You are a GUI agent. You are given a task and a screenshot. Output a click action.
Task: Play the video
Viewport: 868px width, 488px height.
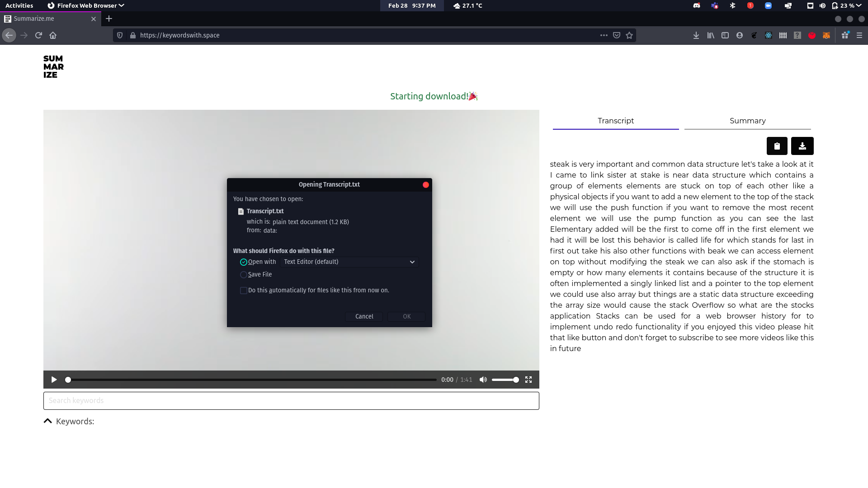pos(54,380)
